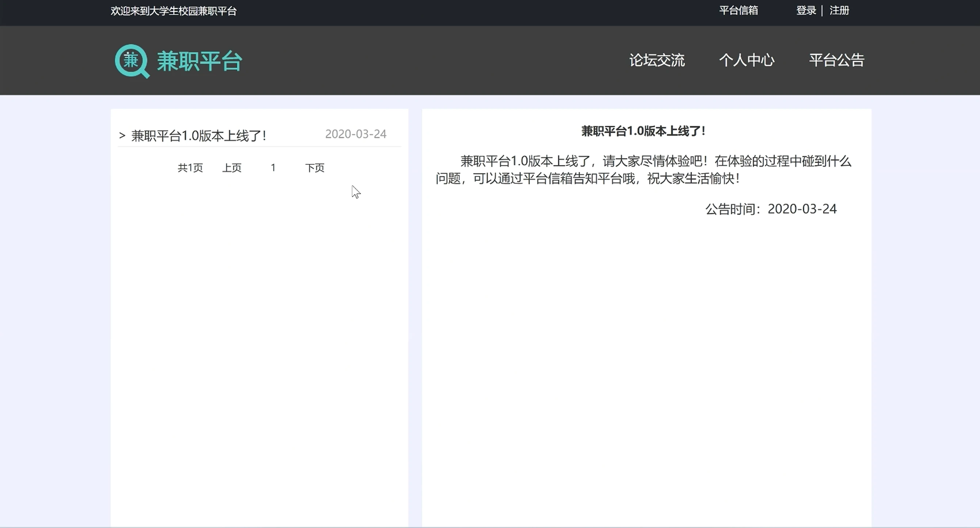Click the 注册 register link
The image size is (980, 528).
coord(839,11)
